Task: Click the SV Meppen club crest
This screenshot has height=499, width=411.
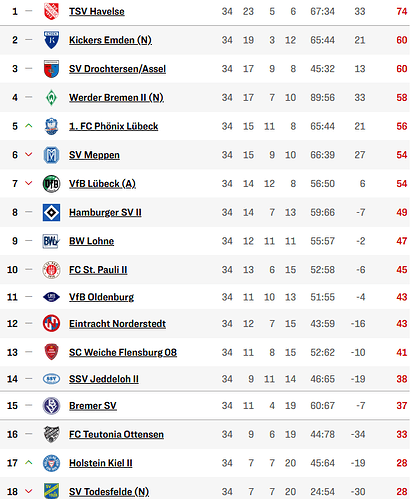Action: click(51, 155)
